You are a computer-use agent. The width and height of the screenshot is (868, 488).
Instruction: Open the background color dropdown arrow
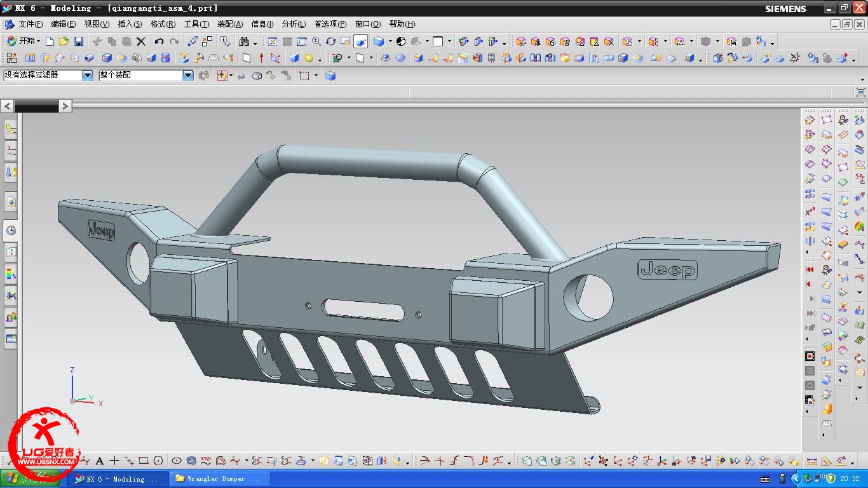click(449, 41)
